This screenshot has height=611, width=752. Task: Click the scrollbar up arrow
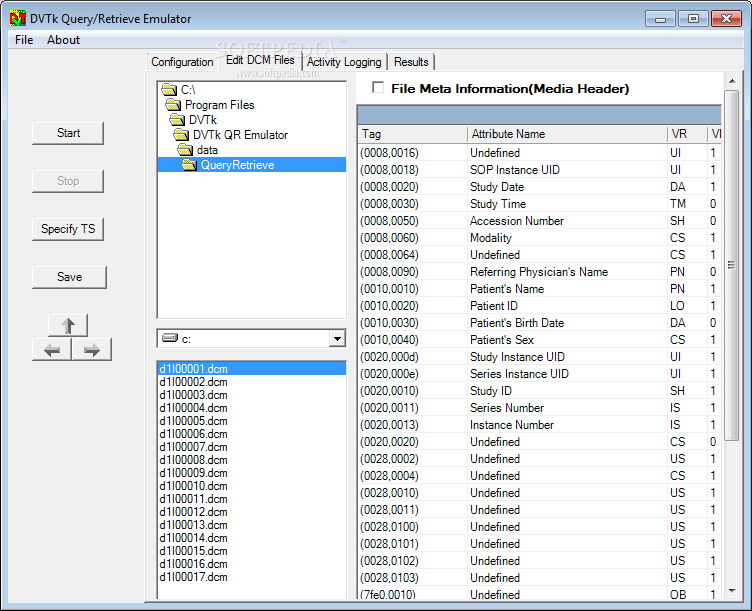coord(731,81)
